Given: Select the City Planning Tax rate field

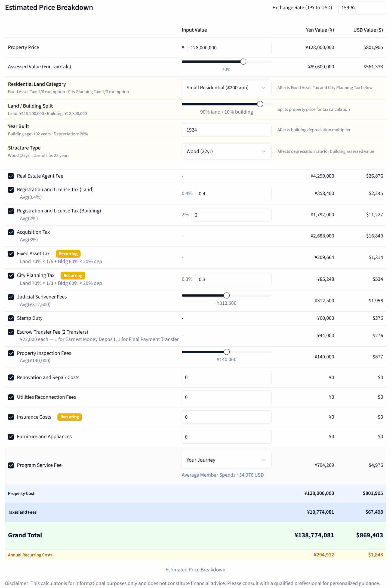Looking at the screenshot, I should (x=233, y=279).
